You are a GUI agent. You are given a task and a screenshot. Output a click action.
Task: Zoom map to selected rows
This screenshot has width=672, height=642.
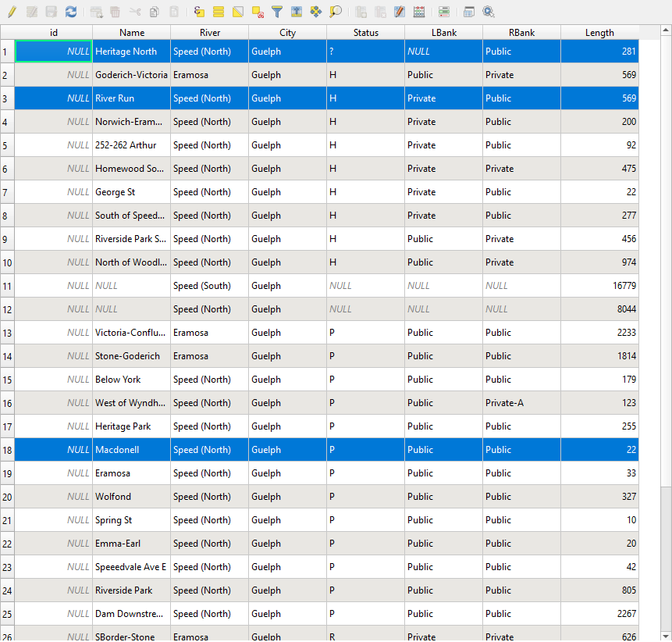336,12
